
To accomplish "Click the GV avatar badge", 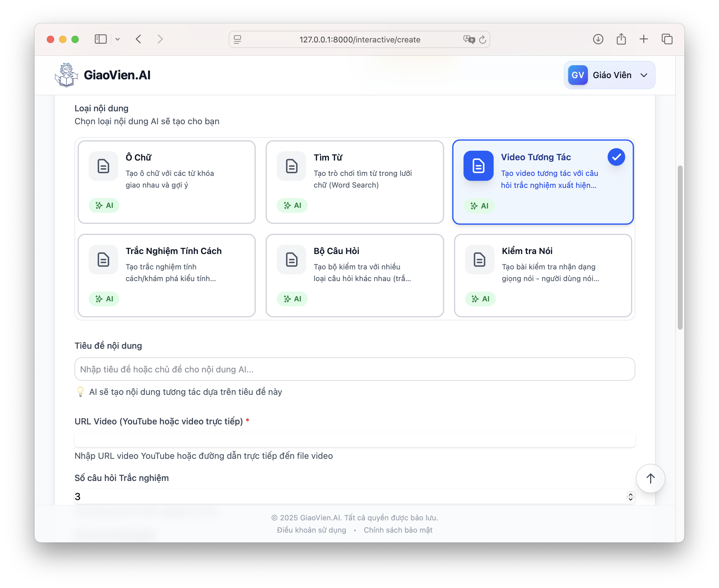I will pos(578,75).
